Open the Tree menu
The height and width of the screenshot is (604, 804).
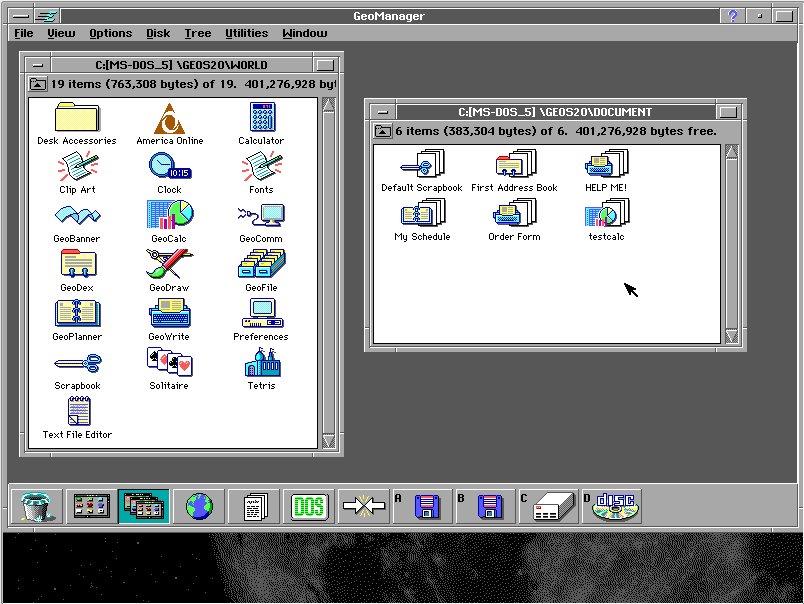pos(198,33)
